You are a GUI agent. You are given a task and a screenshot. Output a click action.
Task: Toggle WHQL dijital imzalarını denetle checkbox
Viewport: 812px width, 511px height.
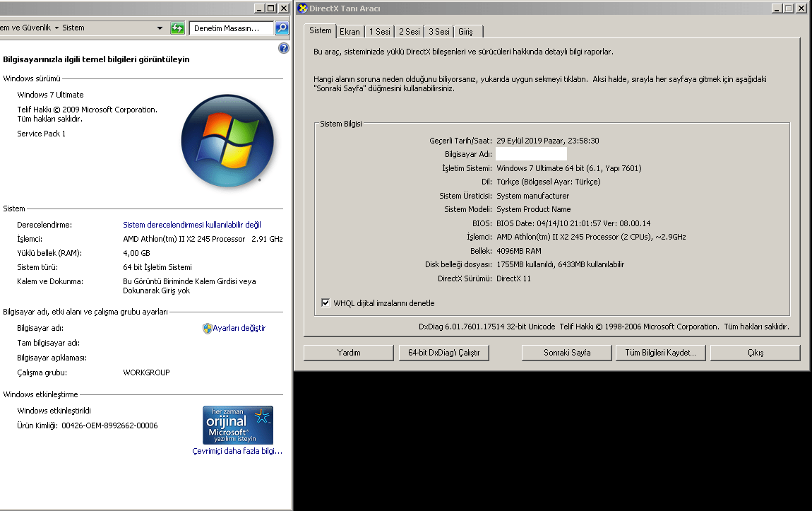coord(326,303)
